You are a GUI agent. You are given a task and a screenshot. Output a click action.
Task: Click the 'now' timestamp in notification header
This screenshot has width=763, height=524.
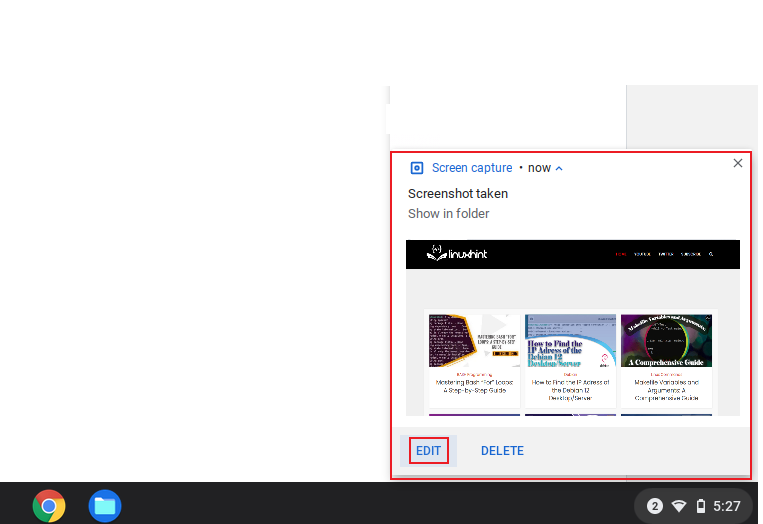(x=539, y=168)
